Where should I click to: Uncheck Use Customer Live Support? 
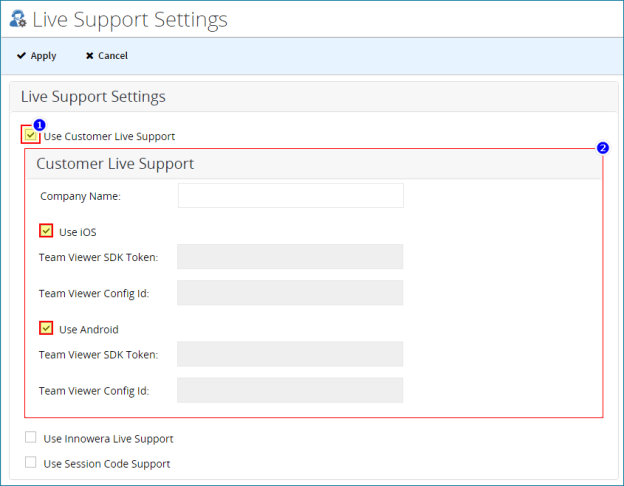coord(30,135)
